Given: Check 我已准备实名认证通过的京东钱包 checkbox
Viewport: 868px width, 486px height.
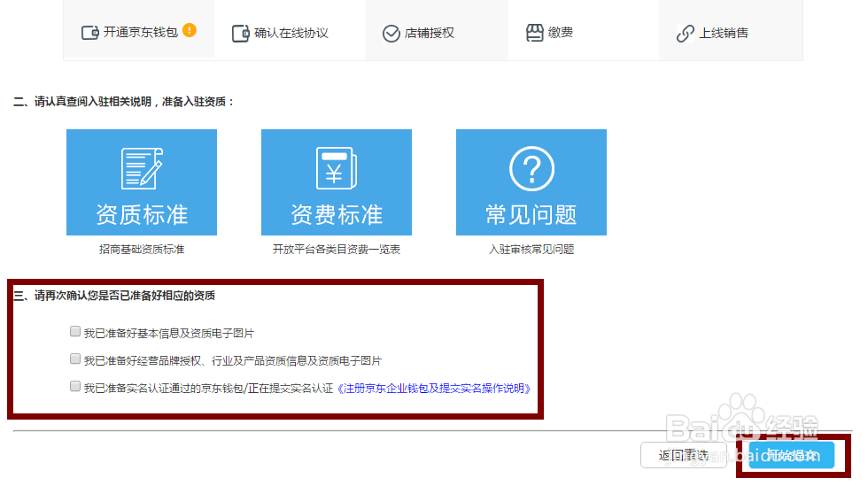Looking at the screenshot, I should point(75,386).
